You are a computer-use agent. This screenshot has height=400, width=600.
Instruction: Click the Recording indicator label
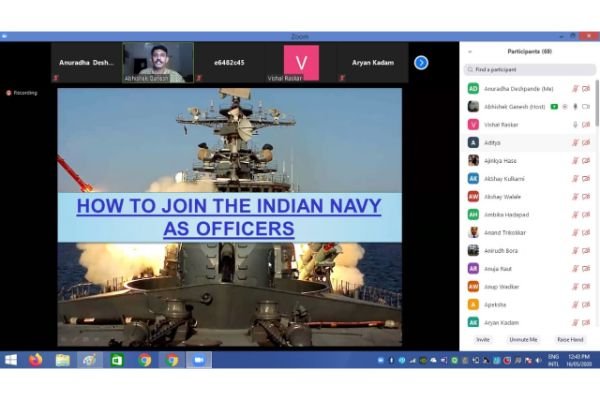tap(22, 93)
